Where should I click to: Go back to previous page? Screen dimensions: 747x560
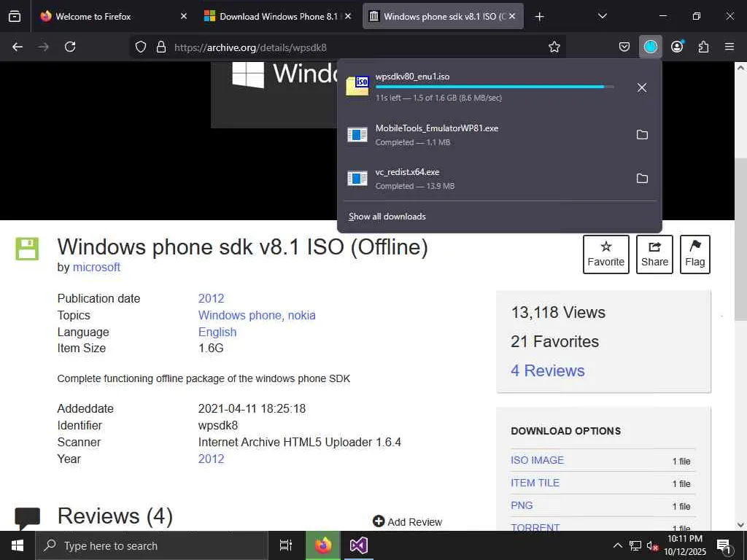[18, 47]
